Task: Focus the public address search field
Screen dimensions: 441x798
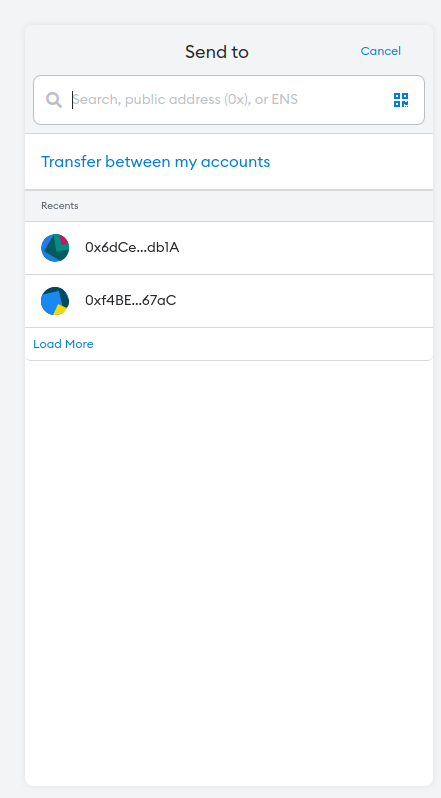Action: [229, 100]
